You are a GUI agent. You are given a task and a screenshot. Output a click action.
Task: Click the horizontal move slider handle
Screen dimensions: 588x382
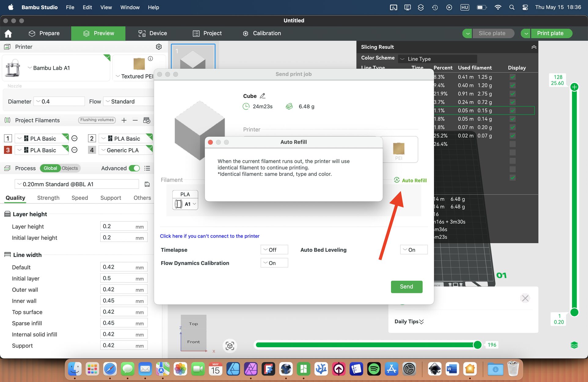point(477,345)
